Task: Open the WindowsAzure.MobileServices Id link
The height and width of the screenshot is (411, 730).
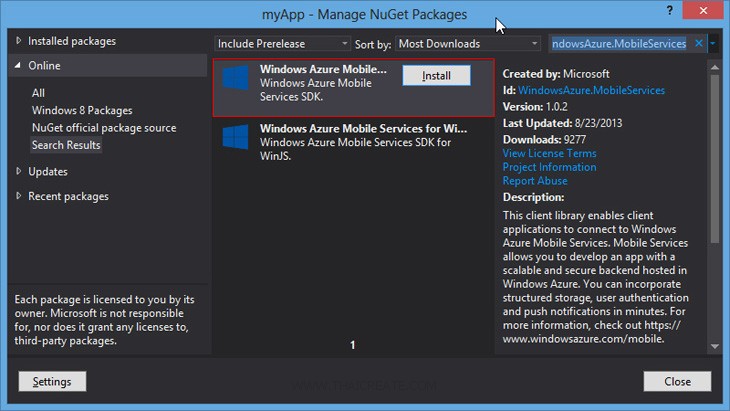Action: (591, 90)
